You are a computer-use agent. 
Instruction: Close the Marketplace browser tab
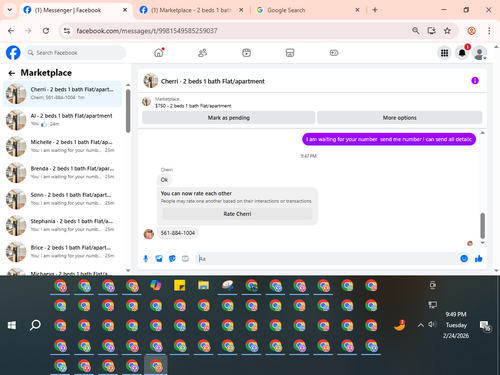pos(241,10)
